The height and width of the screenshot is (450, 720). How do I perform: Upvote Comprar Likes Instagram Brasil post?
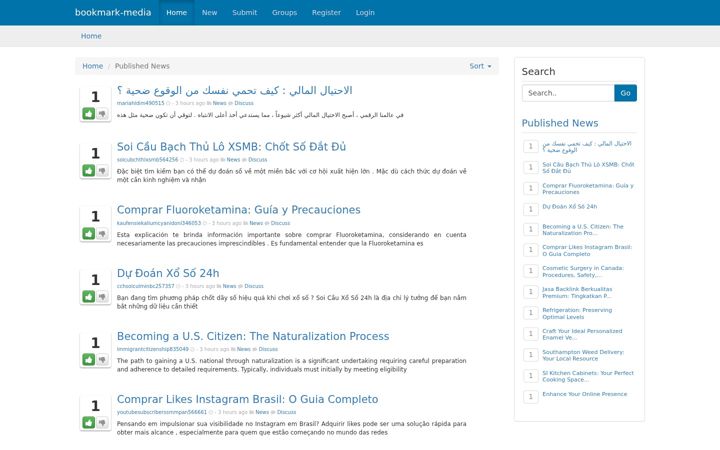click(89, 422)
